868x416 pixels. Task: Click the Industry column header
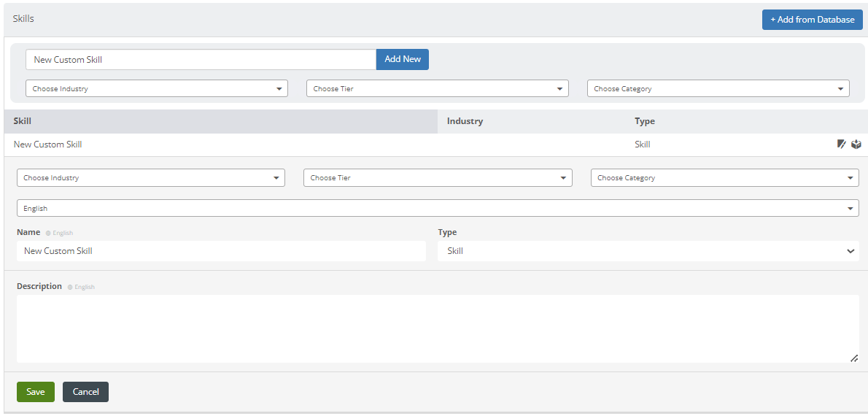(465, 121)
